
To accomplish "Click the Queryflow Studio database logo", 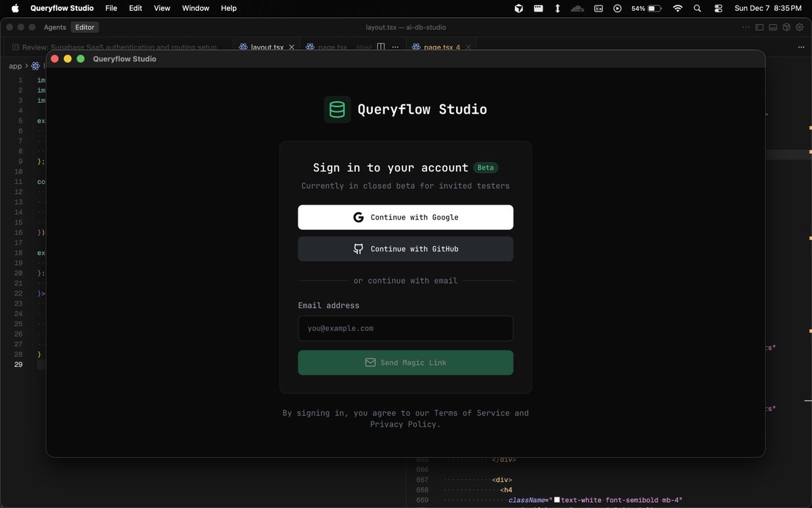I will coord(337,109).
